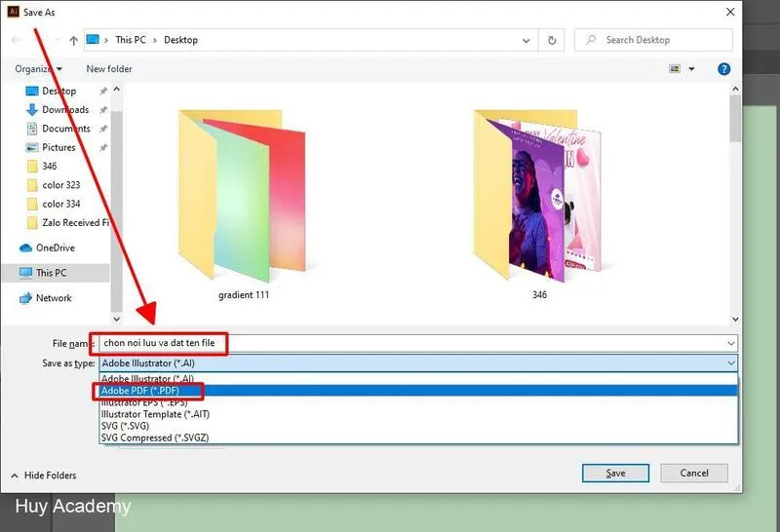Expand the File name dropdown arrow

[x=730, y=343]
